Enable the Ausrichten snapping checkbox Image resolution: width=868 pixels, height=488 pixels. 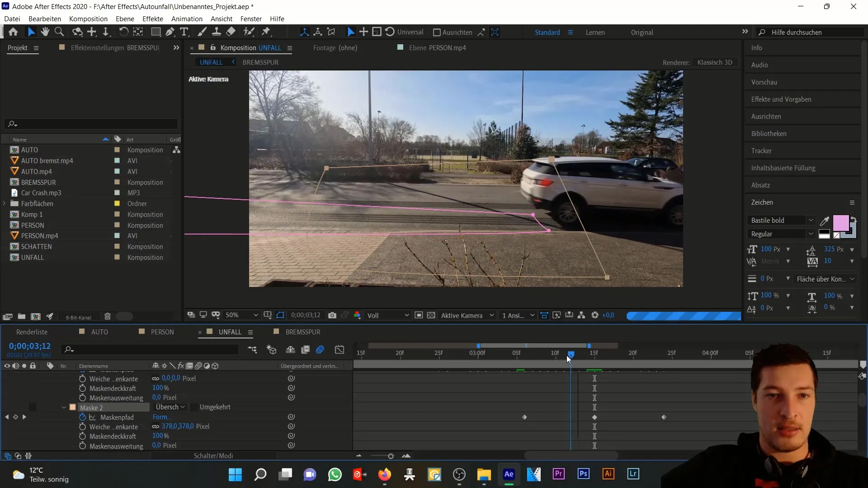pos(437,33)
